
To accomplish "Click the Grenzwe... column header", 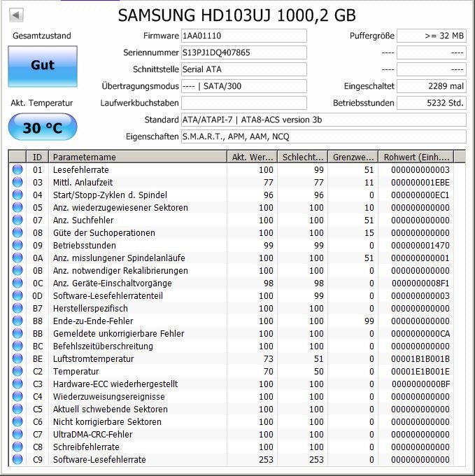I will (353, 157).
